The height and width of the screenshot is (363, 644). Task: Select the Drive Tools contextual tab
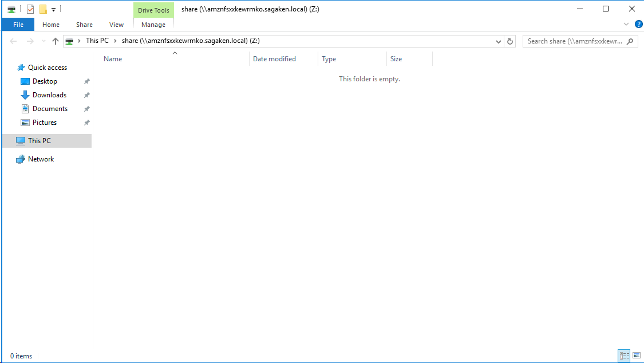[153, 10]
